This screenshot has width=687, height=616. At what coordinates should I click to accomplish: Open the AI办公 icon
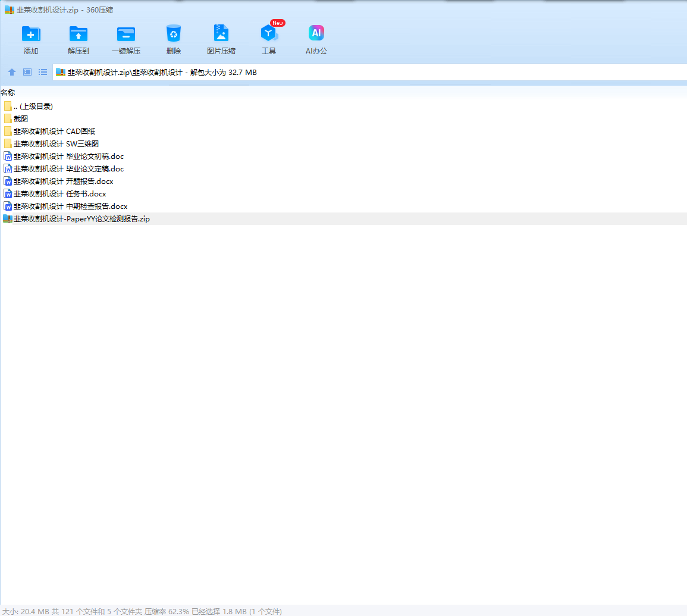pyautogui.click(x=316, y=33)
